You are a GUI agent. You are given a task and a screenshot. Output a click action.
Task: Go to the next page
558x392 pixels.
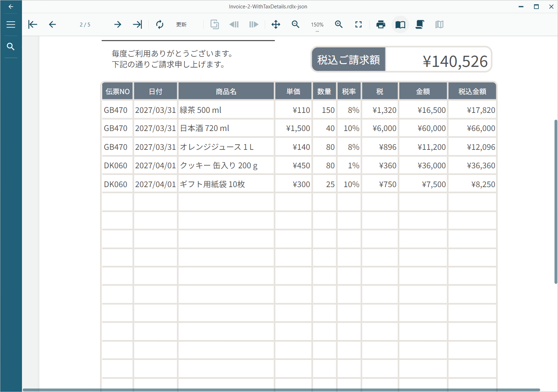point(118,24)
